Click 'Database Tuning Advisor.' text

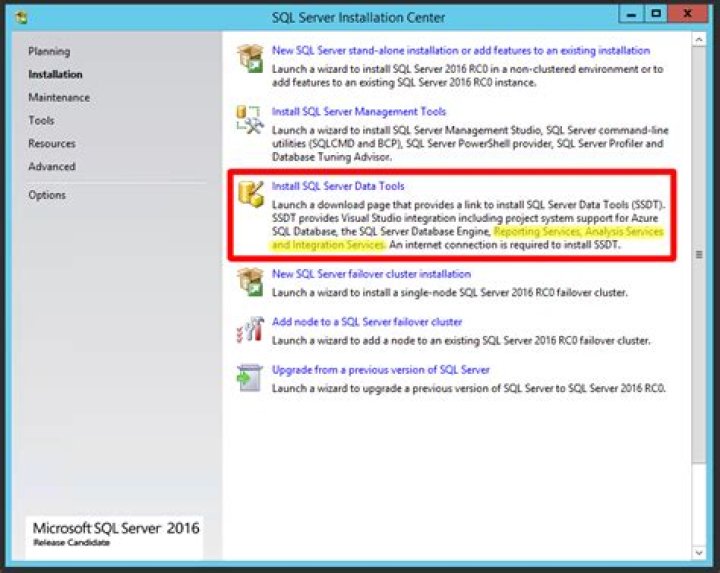click(x=332, y=157)
